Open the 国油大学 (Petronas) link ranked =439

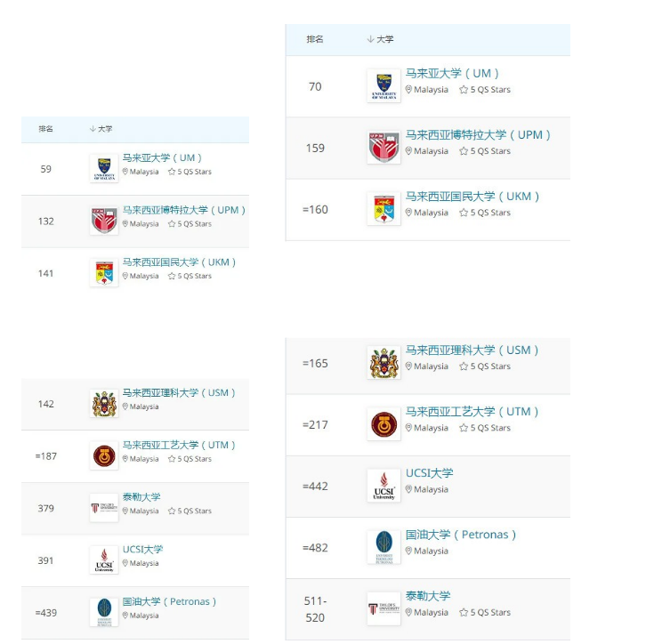point(169,601)
